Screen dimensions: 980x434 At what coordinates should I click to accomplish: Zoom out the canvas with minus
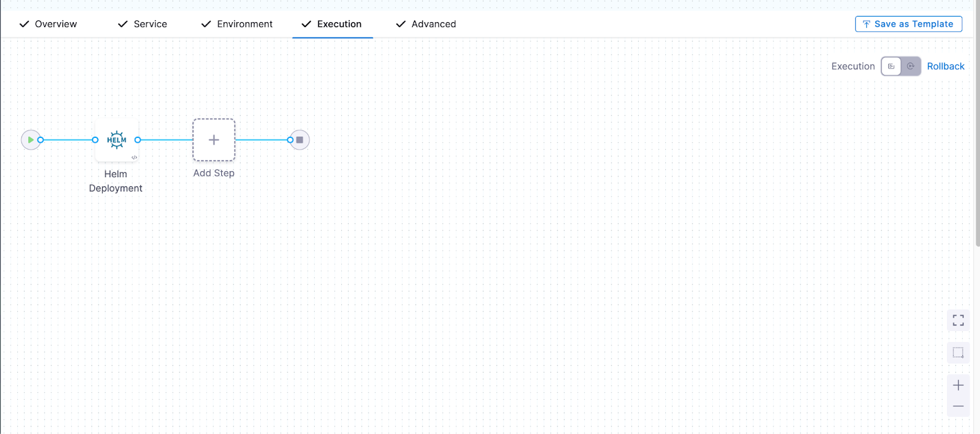point(958,406)
